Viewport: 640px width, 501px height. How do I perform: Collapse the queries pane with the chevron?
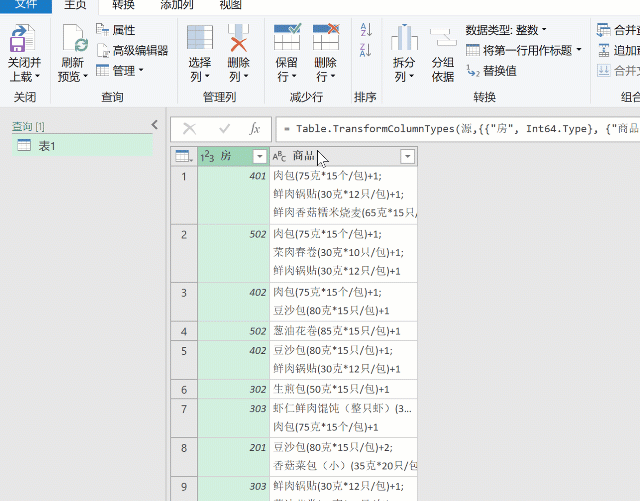tap(154, 125)
